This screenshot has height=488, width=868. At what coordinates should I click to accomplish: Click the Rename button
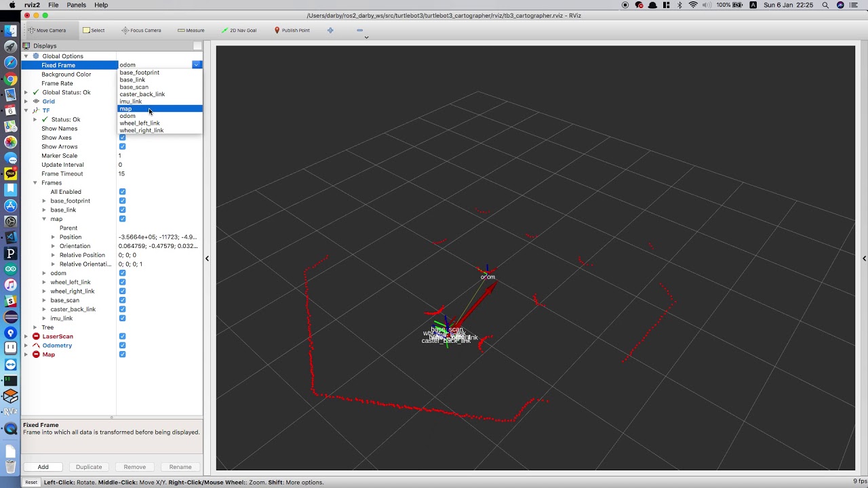tap(180, 467)
